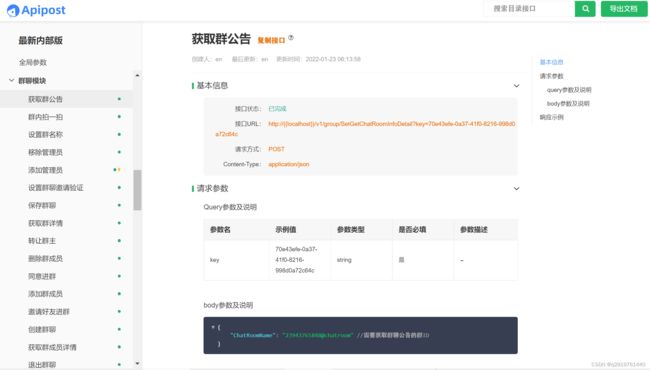Jump to query参数及说明 in the outline
This screenshot has height=370, width=650.
tap(569, 89)
